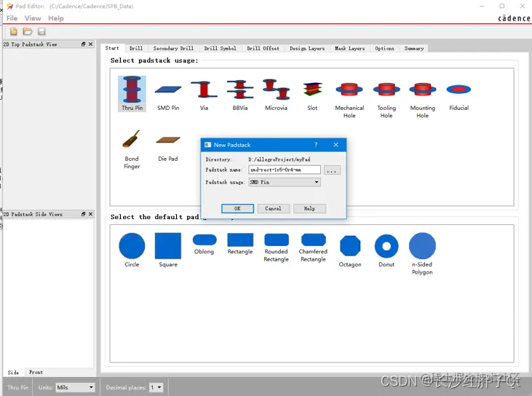Click the Save padstack toolbar icon
The image size is (532, 396).
coord(41,31)
